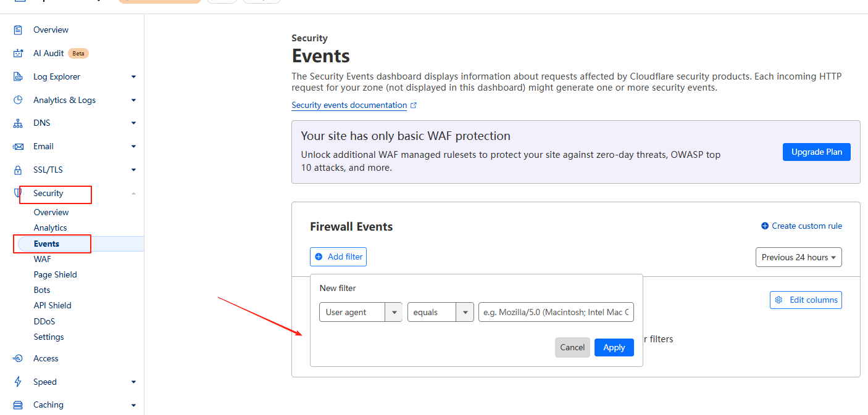868x415 pixels.
Task: Click the Security shield icon
Action: pos(18,192)
